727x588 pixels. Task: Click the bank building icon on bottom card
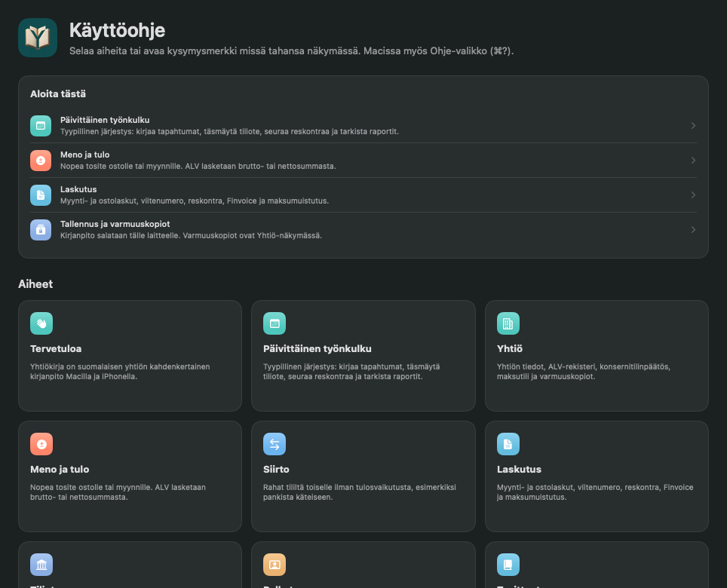click(x=41, y=565)
